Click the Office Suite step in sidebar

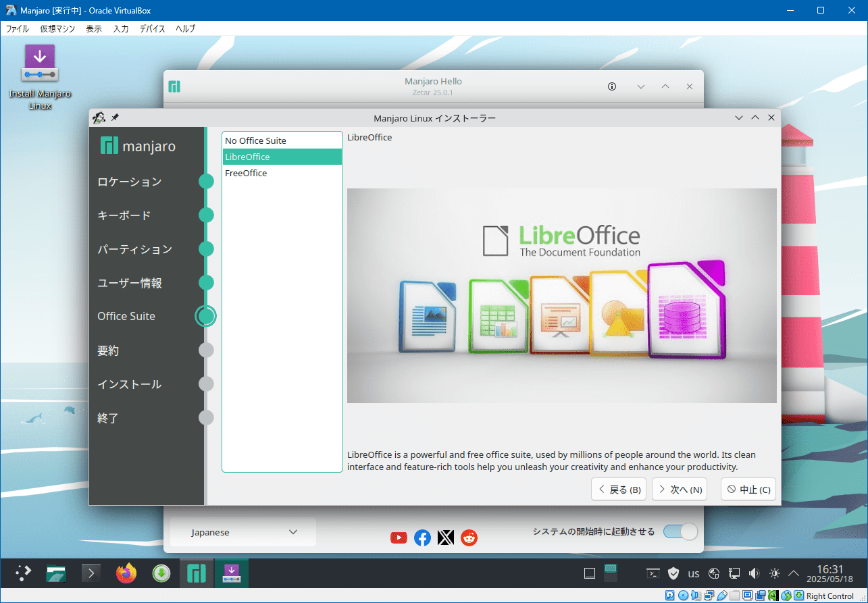(x=126, y=316)
